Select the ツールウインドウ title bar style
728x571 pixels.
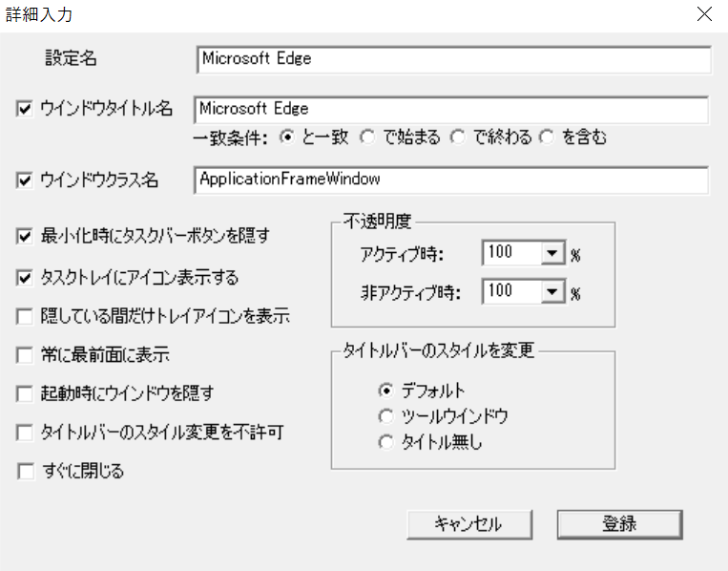point(385,416)
